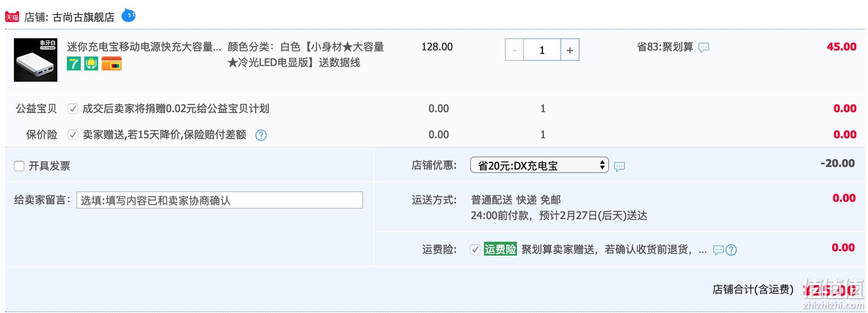Toggle the shipping insurance checkbox
This screenshot has height=313, width=868.
(x=475, y=250)
